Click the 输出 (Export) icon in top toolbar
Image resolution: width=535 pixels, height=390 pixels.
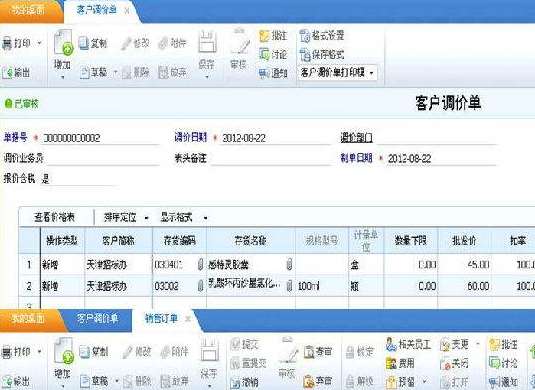(8, 72)
